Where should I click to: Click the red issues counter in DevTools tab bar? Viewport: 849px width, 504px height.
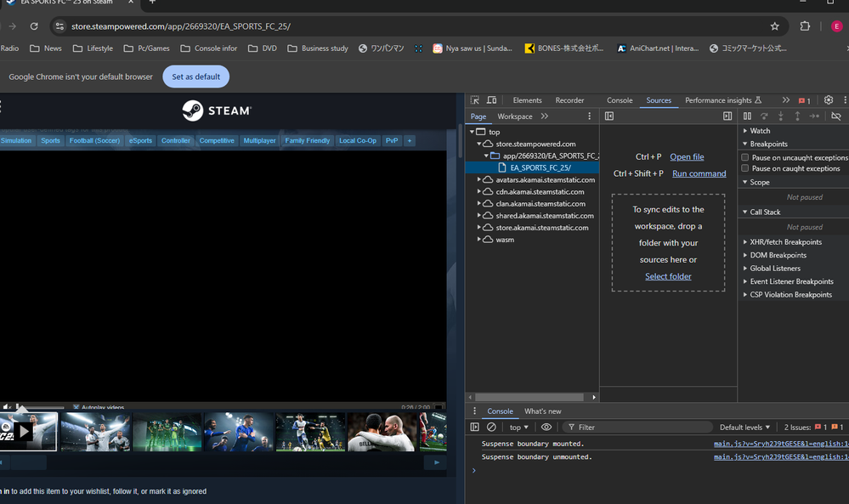(805, 100)
